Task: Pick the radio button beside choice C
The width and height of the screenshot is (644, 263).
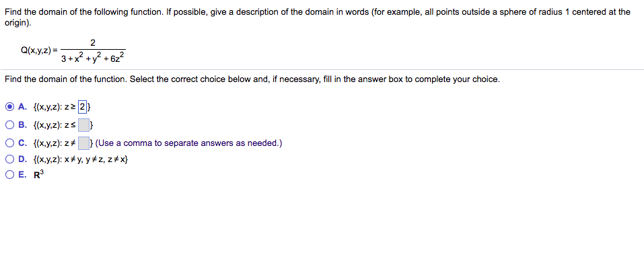Action: coord(9,143)
